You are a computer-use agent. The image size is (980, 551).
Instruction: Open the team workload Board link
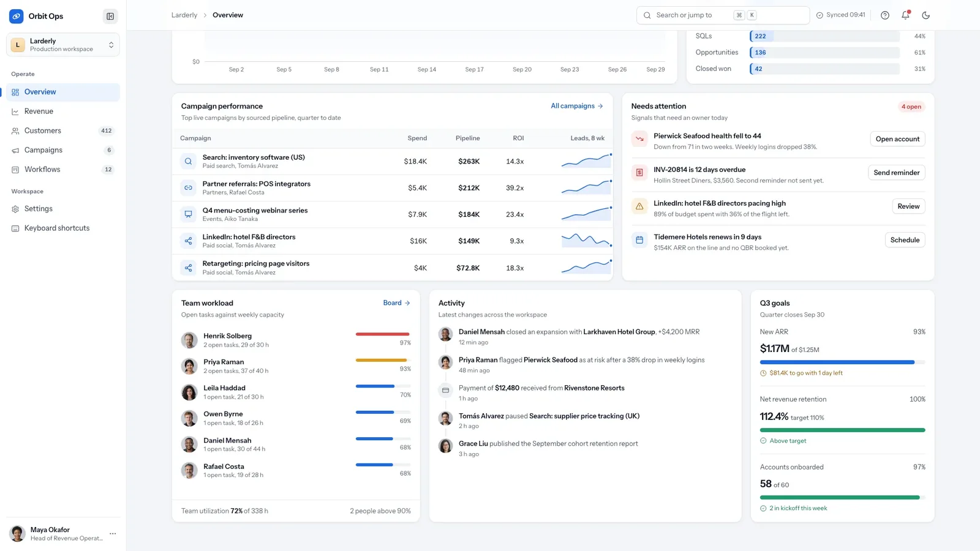[397, 303]
